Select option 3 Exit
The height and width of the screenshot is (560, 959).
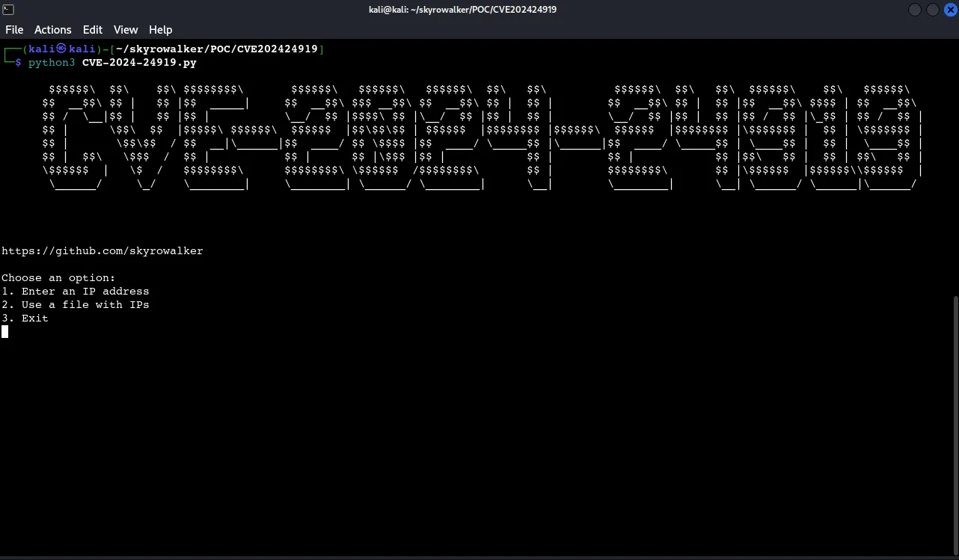[x=25, y=318]
